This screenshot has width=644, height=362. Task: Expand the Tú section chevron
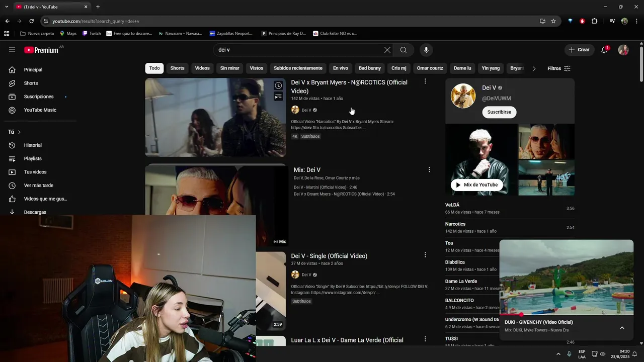[19, 132]
